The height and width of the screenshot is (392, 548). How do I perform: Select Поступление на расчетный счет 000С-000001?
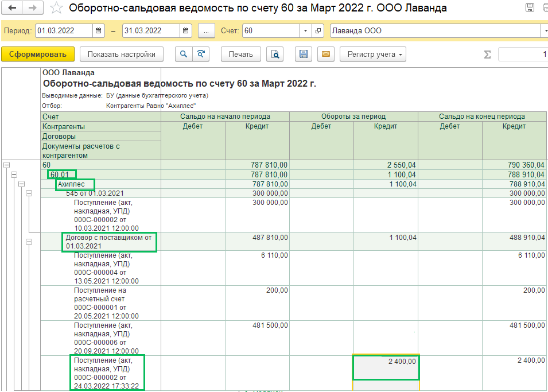(100, 303)
